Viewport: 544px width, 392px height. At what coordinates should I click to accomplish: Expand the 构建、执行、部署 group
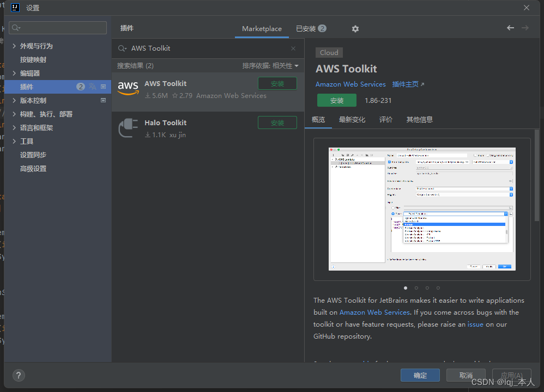tap(14, 114)
